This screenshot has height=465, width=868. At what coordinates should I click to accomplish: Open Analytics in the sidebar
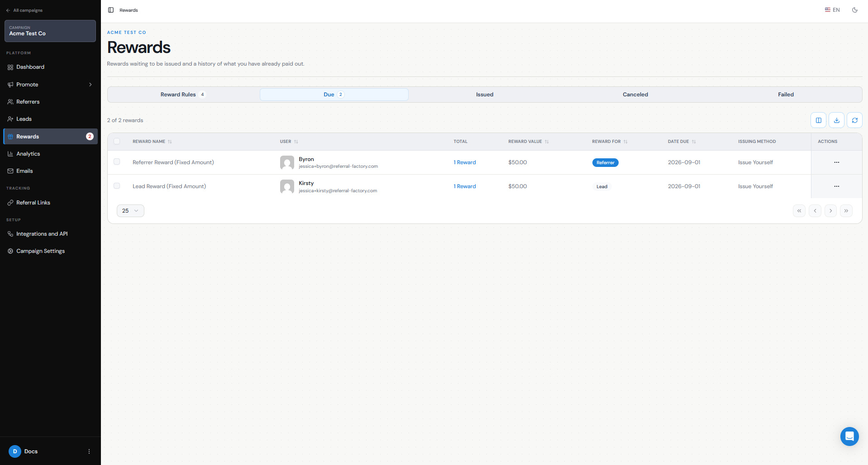[50, 154]
